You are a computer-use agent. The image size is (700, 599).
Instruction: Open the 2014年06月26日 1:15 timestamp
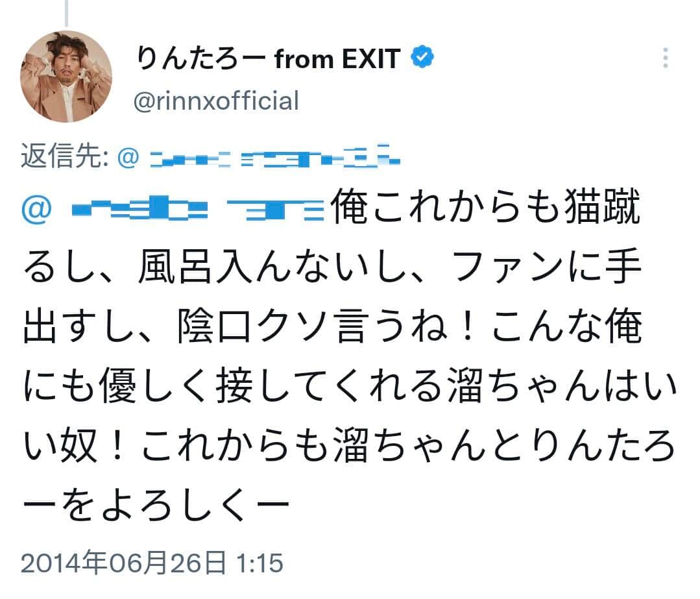pos(152,563)
